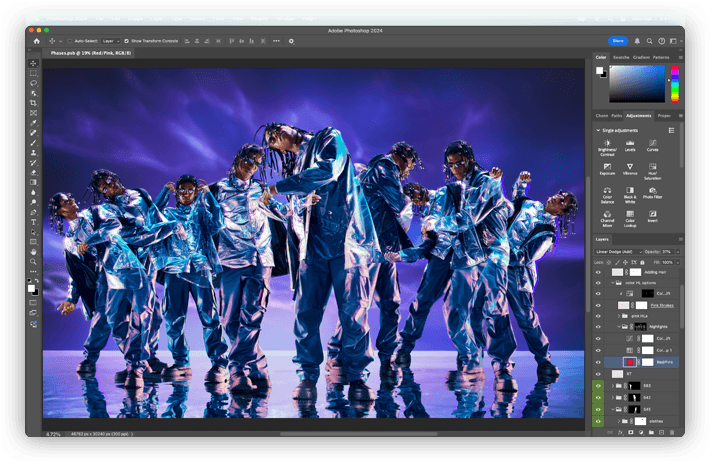
Task: Click the rainbow hue slider
Action: [676, 85]
